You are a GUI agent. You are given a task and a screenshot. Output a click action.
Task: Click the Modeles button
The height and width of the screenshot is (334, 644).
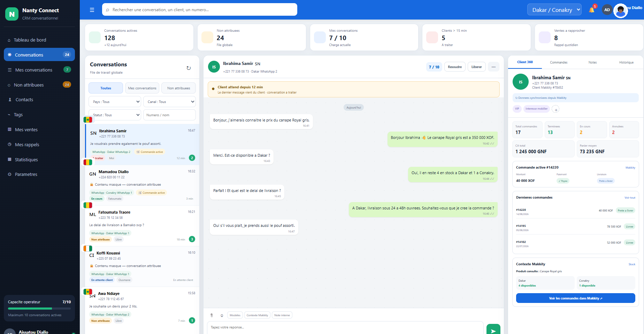(235, 315)
